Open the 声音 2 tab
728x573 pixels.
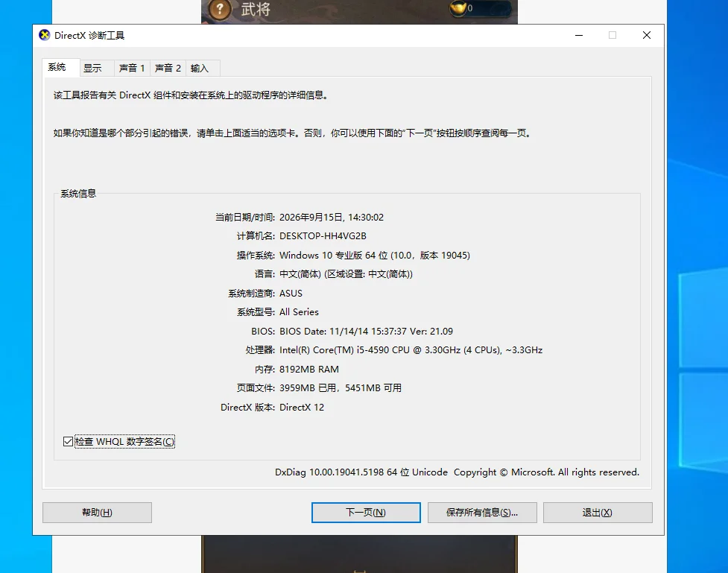tap(168, 69)
